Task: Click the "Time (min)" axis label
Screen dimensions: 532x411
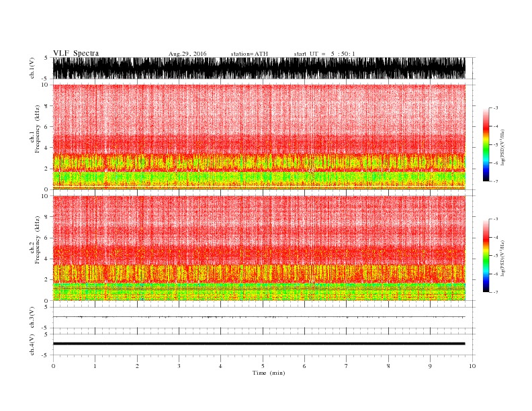Action: 269,373
